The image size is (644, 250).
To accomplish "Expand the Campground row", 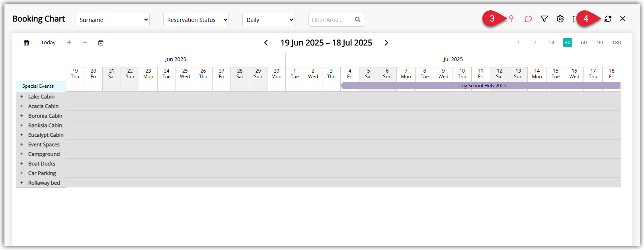I will (22, 154).
